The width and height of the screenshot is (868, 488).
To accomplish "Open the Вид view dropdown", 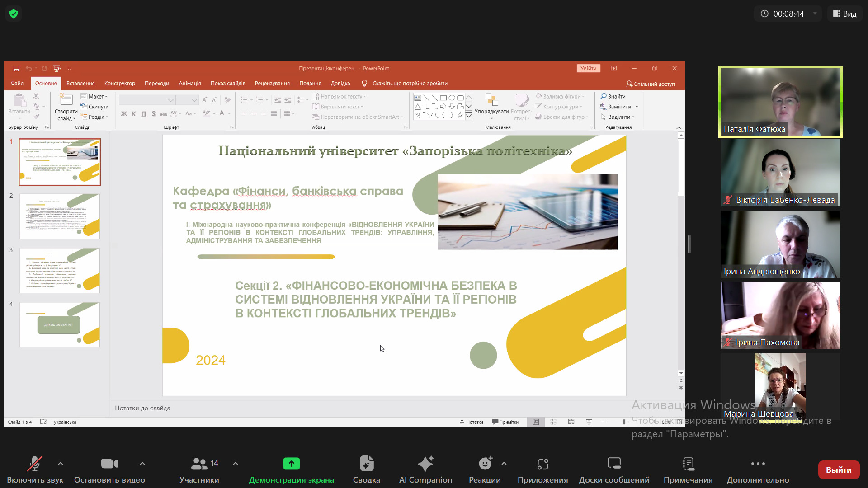I will 844,14.
